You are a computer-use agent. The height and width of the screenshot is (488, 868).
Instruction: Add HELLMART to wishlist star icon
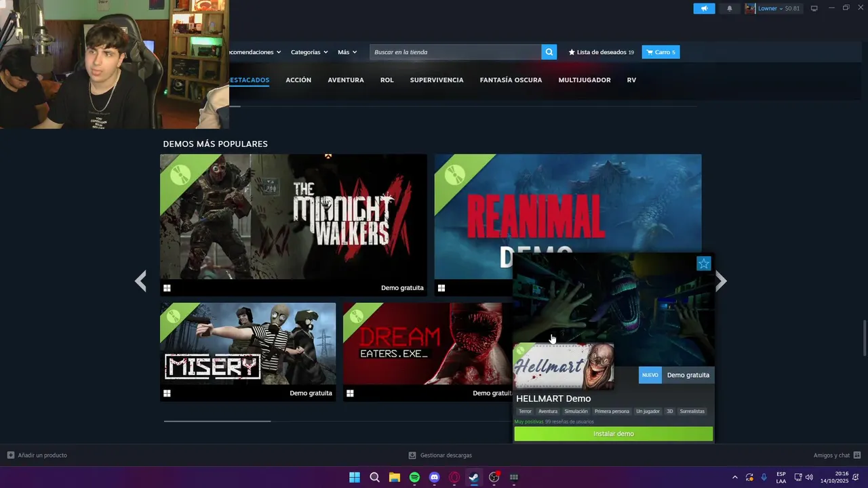coord(704,264)
